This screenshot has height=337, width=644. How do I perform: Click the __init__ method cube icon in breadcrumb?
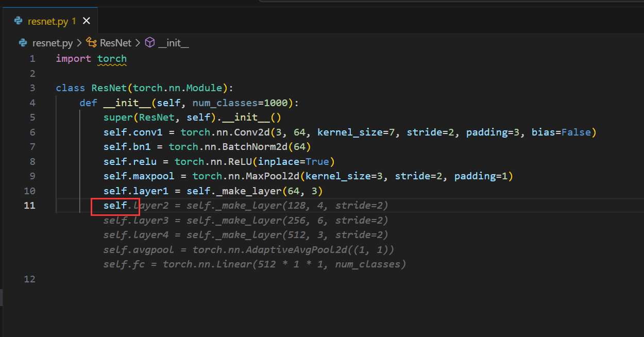point(150,43)
